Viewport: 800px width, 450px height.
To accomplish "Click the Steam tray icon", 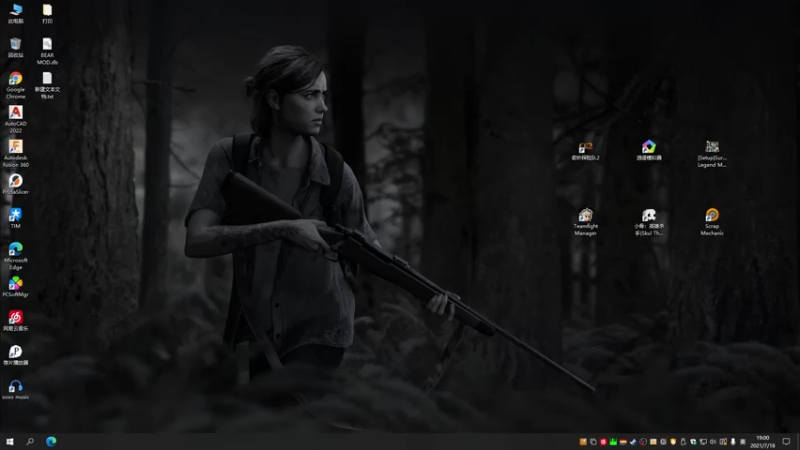I will [x=633, y=442].
